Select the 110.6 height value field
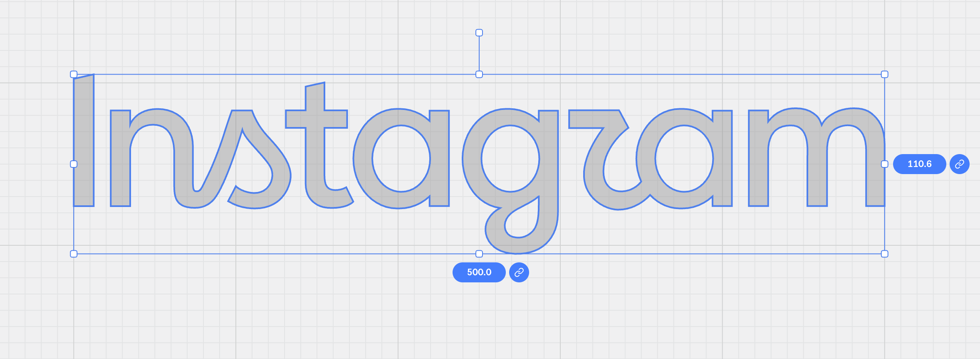980x359 pixels. tap(920, 164)
